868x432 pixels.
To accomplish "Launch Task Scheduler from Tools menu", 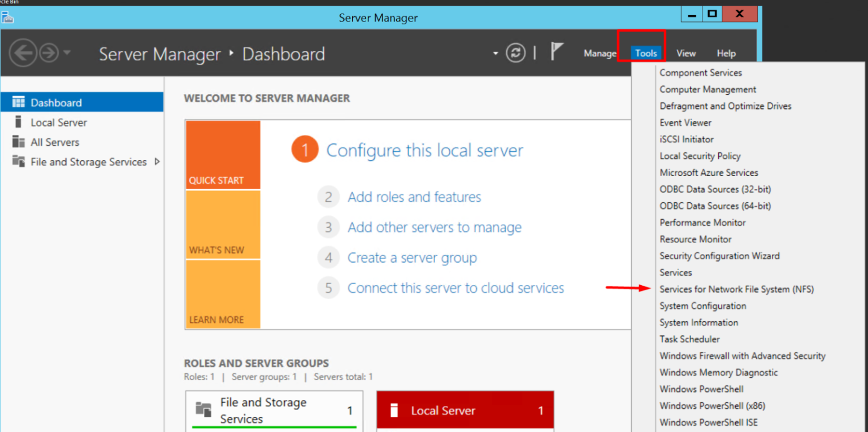I will click(689, 339).
